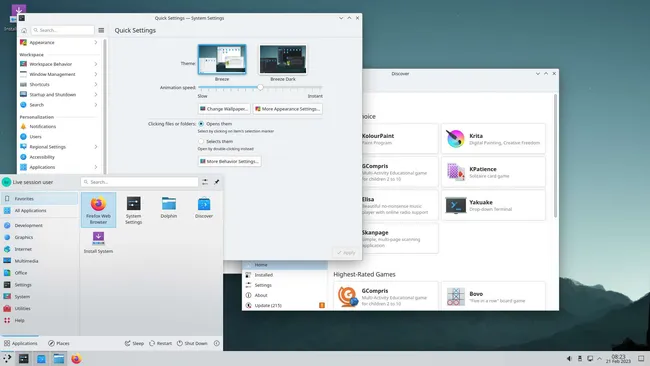The image size is (650, 366).
Task: Click the launcher configure sliders icon
Action: (205, 182)
